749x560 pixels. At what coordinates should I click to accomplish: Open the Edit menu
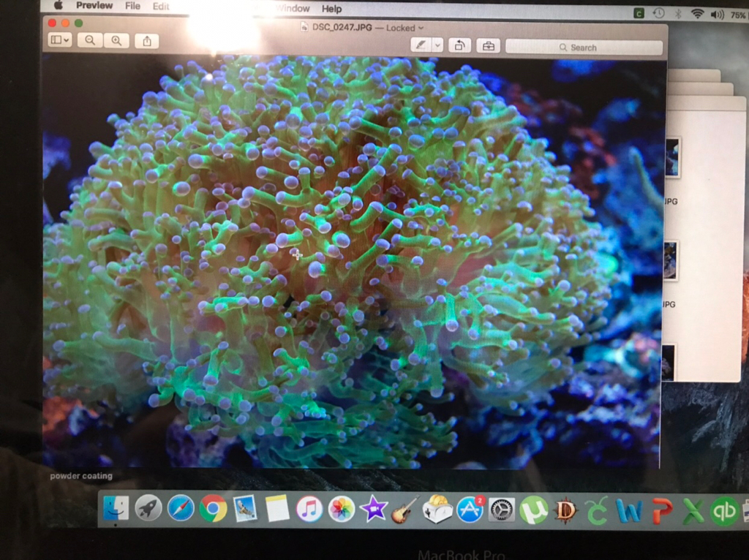[x=161, y=7]
